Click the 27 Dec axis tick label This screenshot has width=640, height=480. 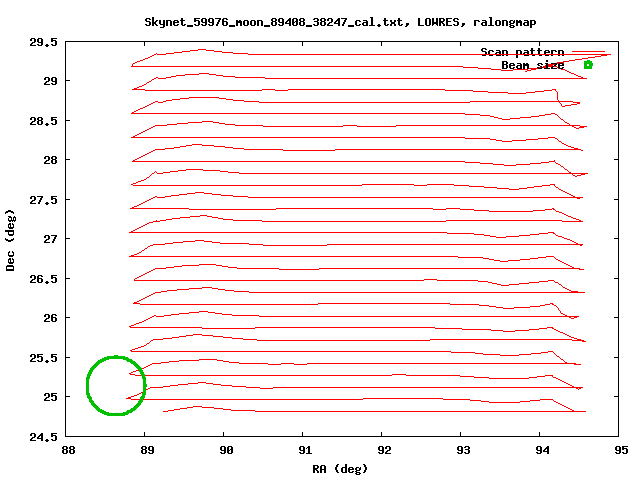[x=51, y=239]
